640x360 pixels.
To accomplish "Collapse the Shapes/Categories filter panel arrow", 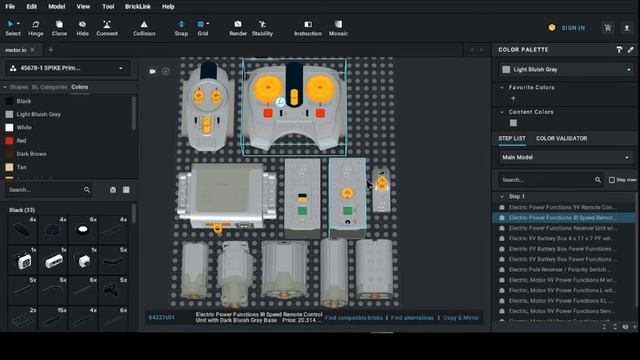I will coord(5,87).
